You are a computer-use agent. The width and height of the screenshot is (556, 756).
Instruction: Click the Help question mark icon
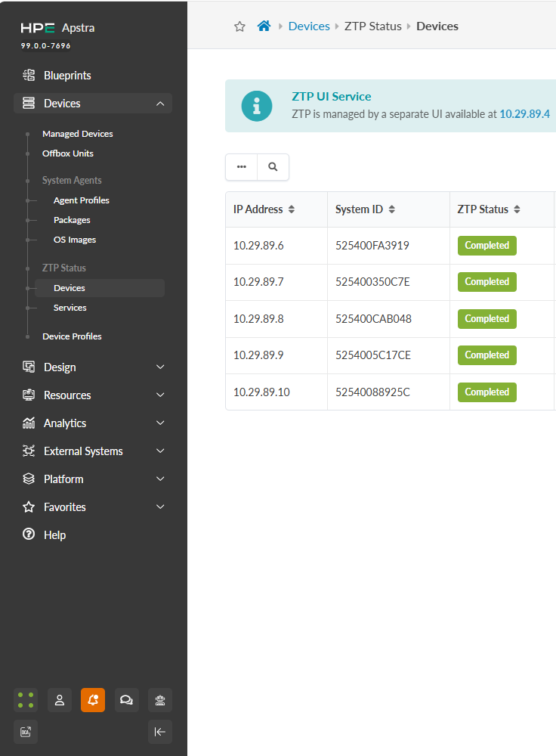pos(29,534)
